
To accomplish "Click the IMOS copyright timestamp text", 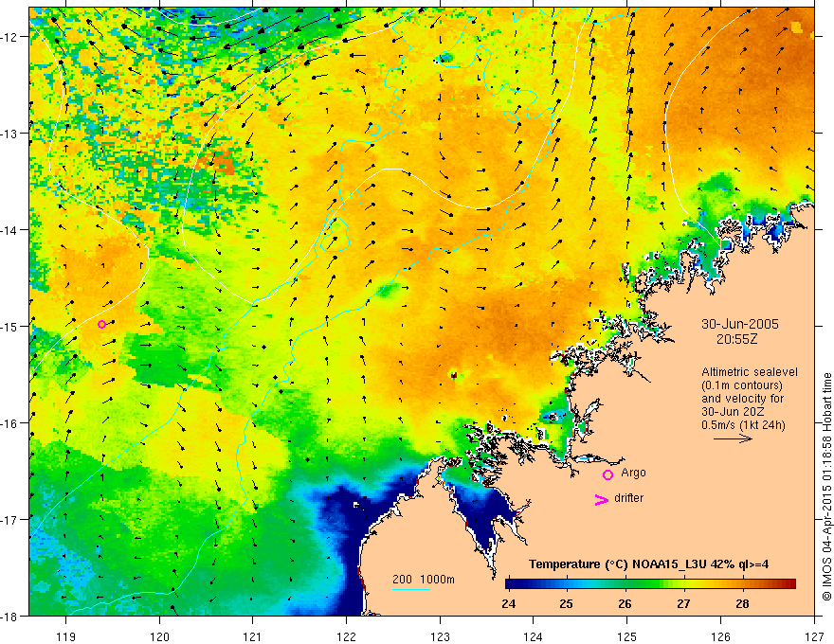I will 826,487.
